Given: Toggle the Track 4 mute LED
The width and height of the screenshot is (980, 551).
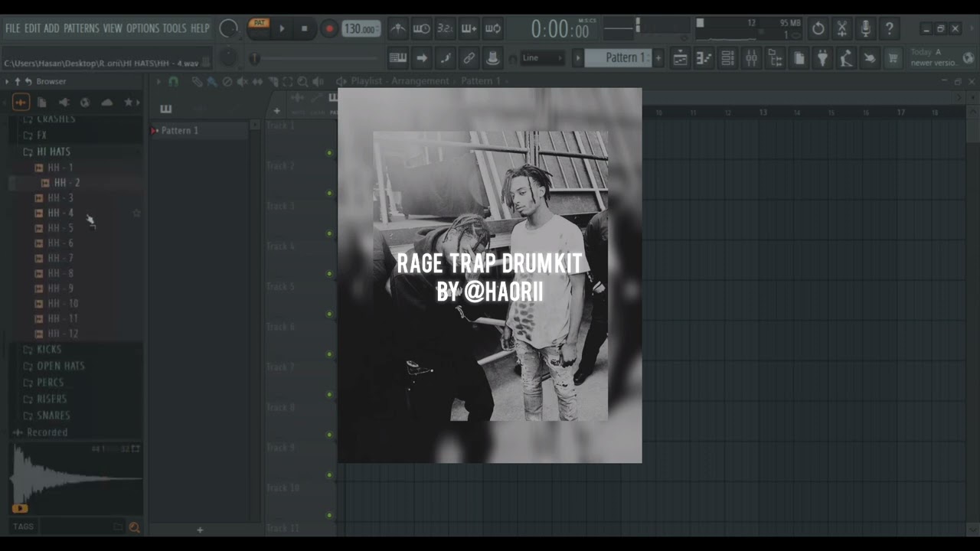Looking at the screenshot, I should tap(330, 273).
